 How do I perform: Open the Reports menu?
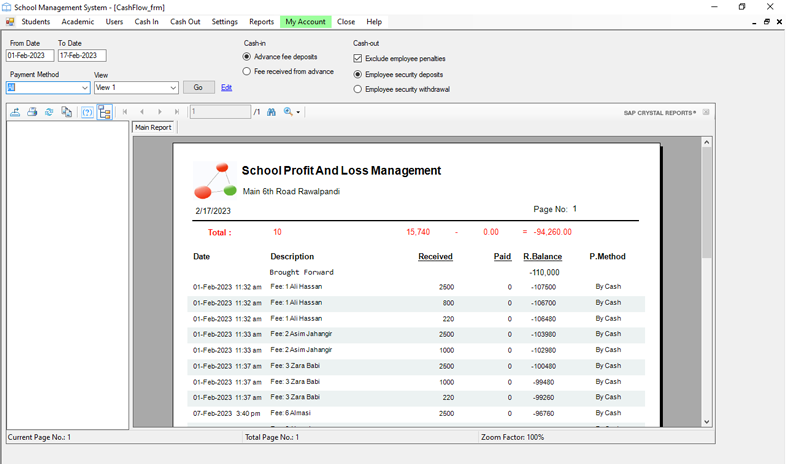click(x=261, y=21)
